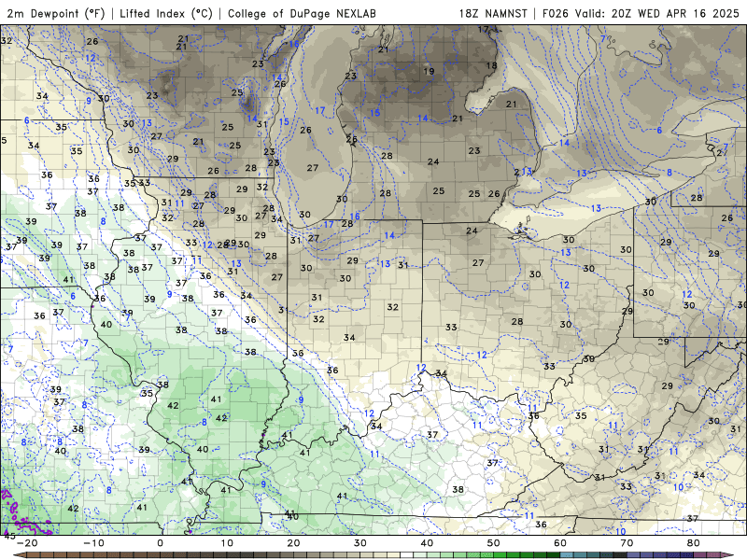Image resolution: width=747 pixels, height=560 pixels.
Task: Click the 'F026' forecast hour text
Action: coord(556,13)
